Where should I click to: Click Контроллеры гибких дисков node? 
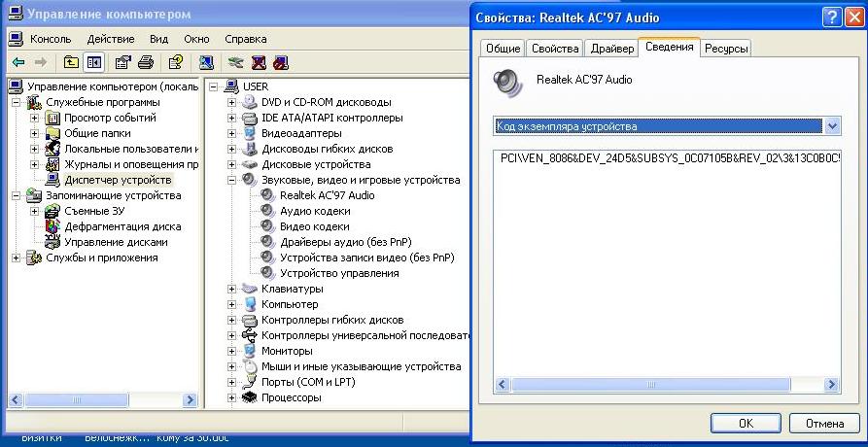click(x=332, y=320)
